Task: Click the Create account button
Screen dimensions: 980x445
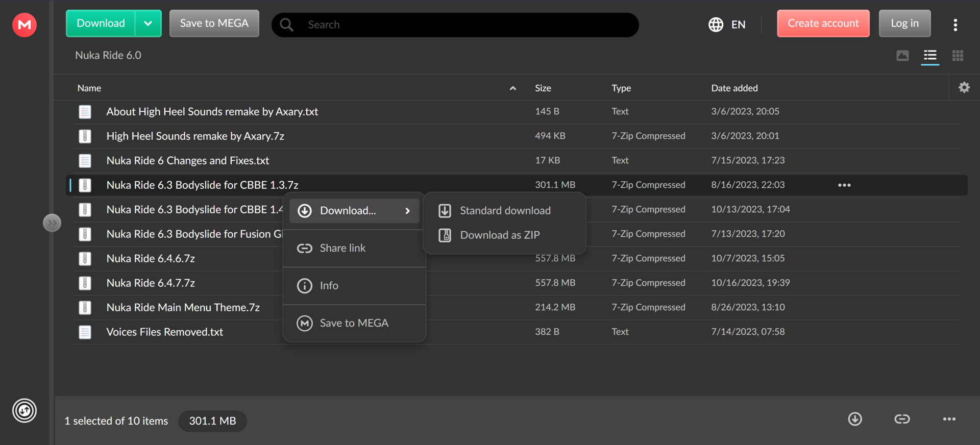Action: click(x=823, y=23)
